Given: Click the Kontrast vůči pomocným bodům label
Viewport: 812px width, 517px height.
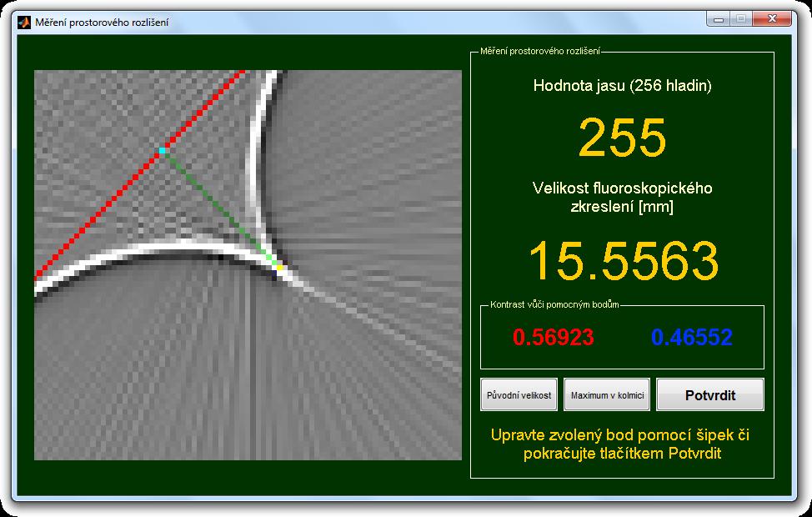Looking at the screenshot, I should click(554, 304).
